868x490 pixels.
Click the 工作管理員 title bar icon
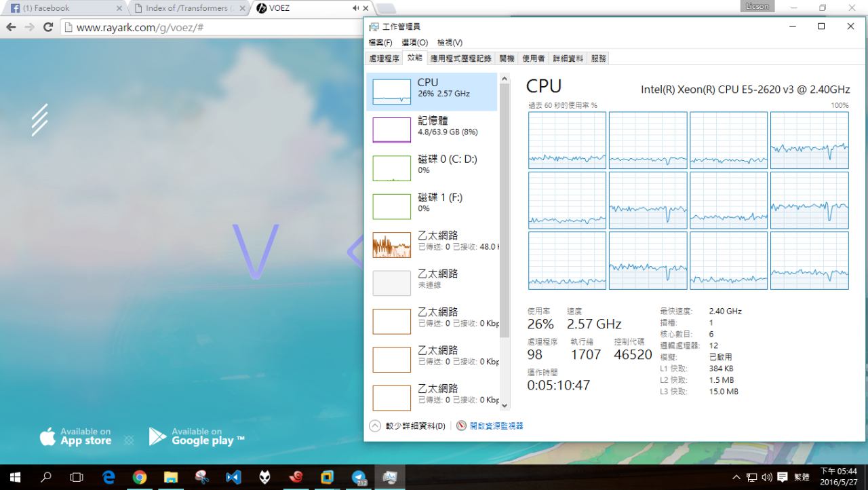coord(374,26)
